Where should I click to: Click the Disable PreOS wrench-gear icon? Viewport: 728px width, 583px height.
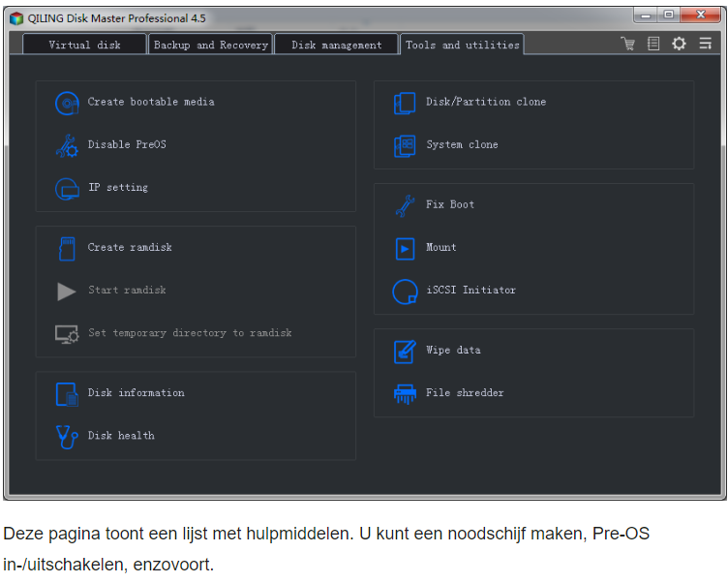67,146
